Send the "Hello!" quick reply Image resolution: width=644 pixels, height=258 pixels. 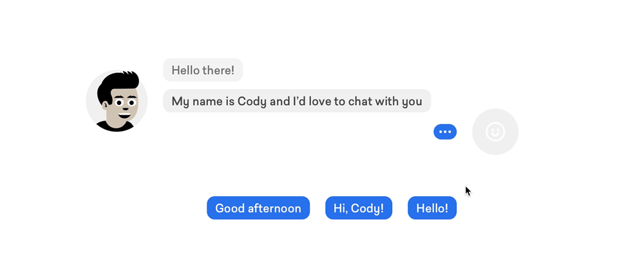click(432, 208)
